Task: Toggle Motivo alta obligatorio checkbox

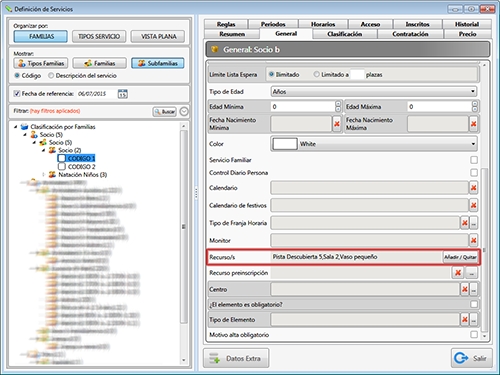Action: coord(474,334)
